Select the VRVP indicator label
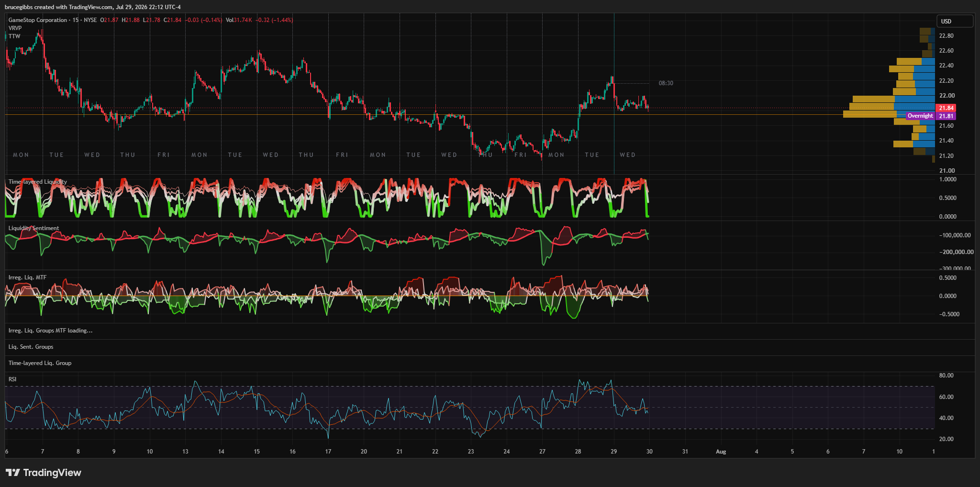980x487 pixels. (15, 28)
